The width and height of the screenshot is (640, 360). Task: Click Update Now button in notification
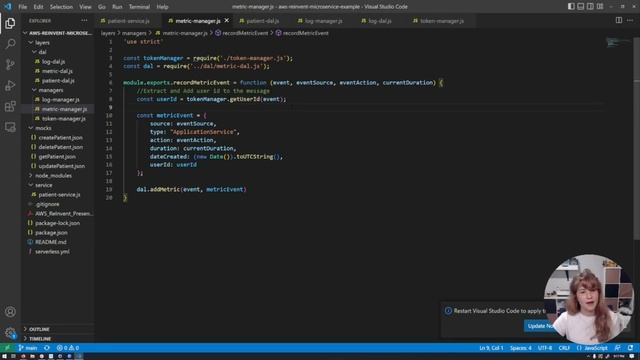tap(540, 326)
